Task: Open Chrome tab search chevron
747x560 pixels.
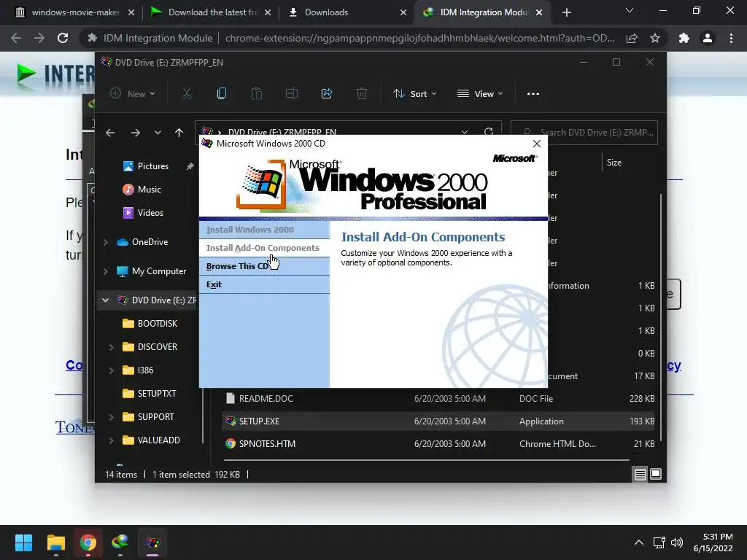Action: (630, 10)
